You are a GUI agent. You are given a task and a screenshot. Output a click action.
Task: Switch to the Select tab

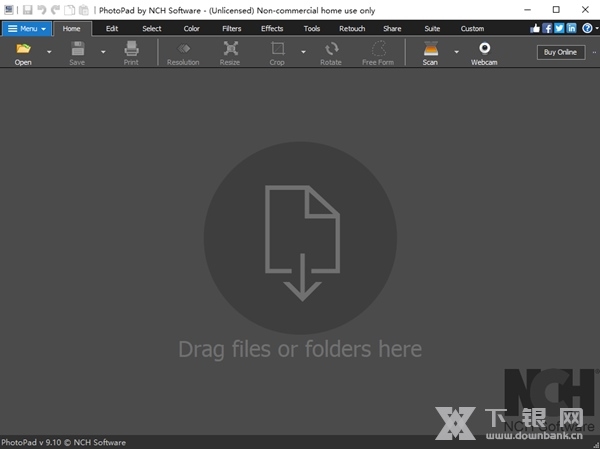point(152,29)
